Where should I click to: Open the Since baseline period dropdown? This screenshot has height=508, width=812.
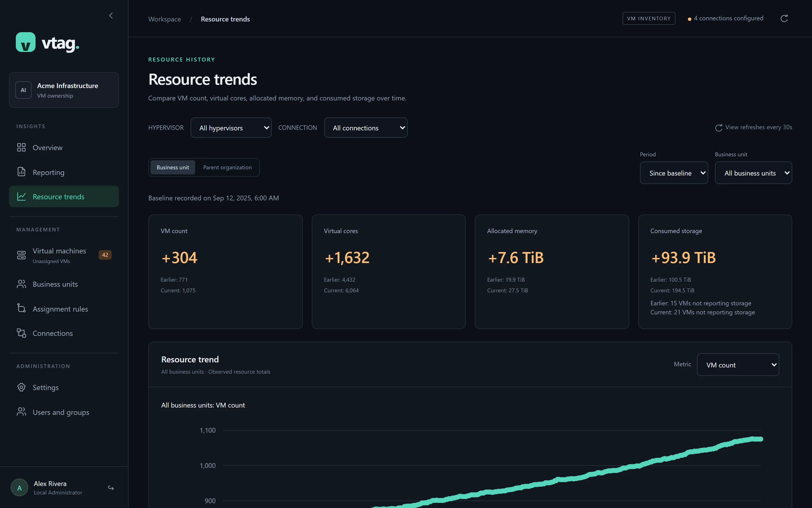pos(674,173)
